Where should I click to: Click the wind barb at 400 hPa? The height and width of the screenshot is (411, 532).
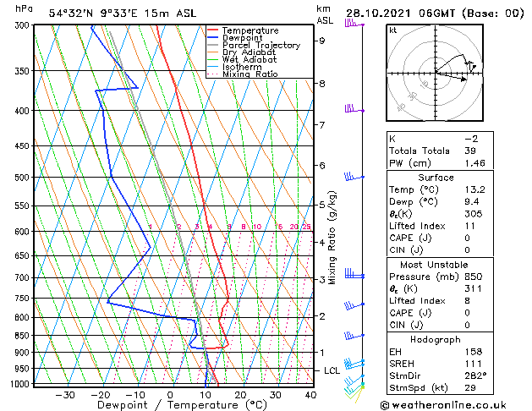pyautogui.click(x=354, y=109)
